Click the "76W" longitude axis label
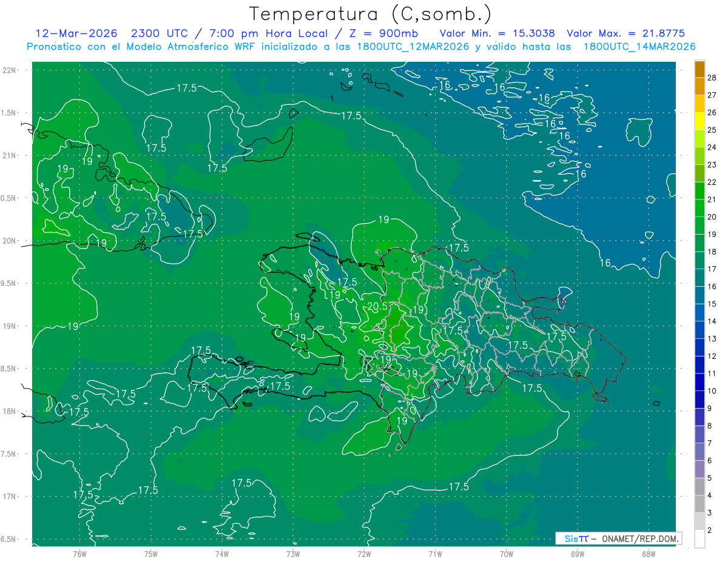Screen dimensions: 728x562 pos(79,554)
